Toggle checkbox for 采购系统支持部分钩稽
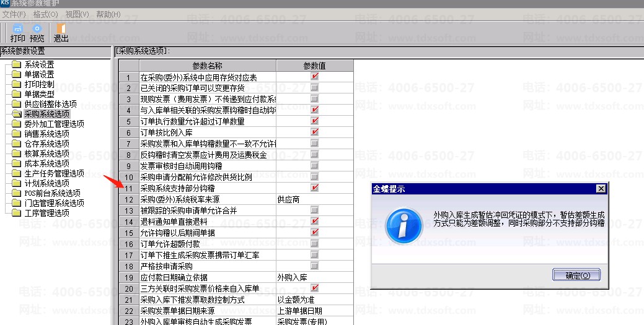 coord(315,188)
